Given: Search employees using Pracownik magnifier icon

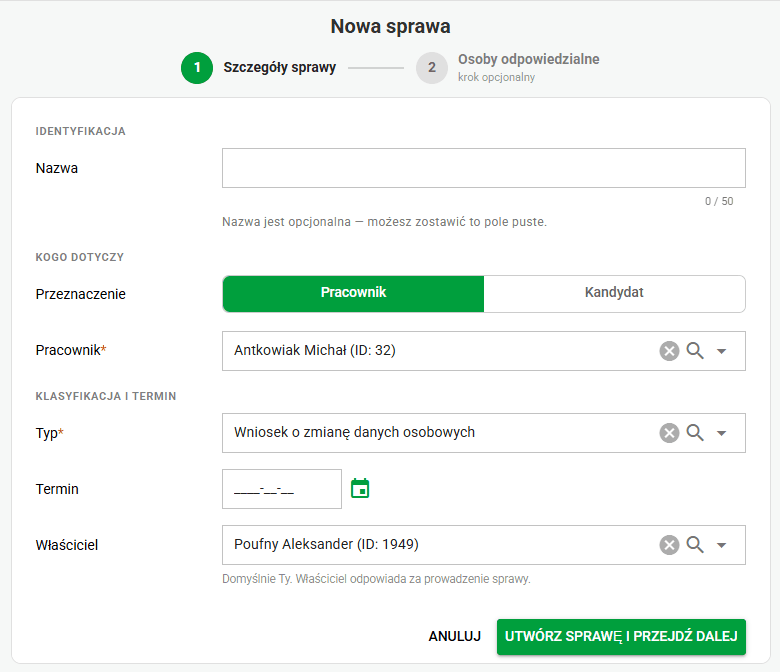Looking at the screenshot, I should [695, 351].
